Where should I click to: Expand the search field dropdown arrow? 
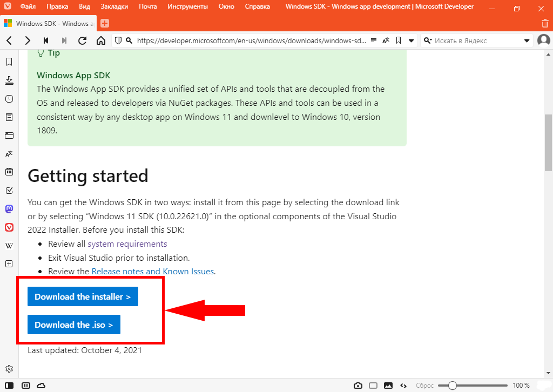coord(527,40)
